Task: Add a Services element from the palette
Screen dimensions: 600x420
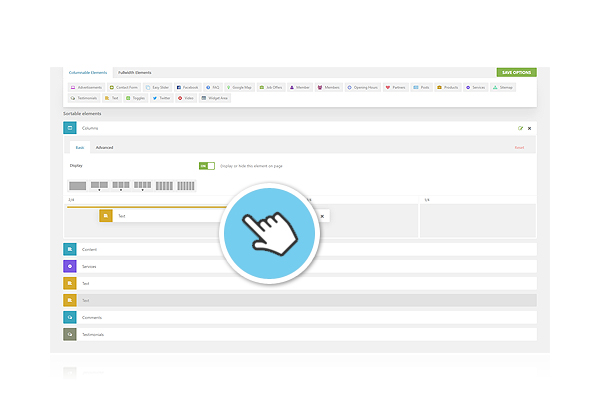Action: point(476,88)
